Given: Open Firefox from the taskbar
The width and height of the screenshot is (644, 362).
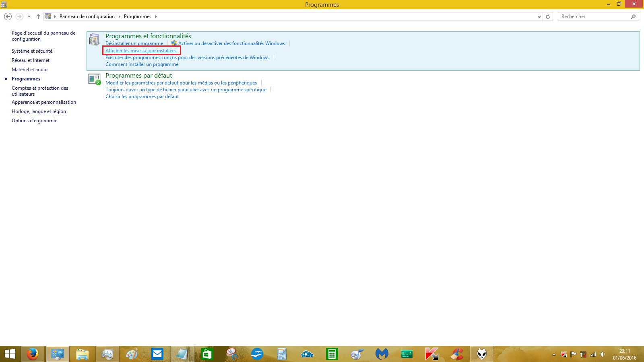Looking at the screenshot, I should coord(33,354).
